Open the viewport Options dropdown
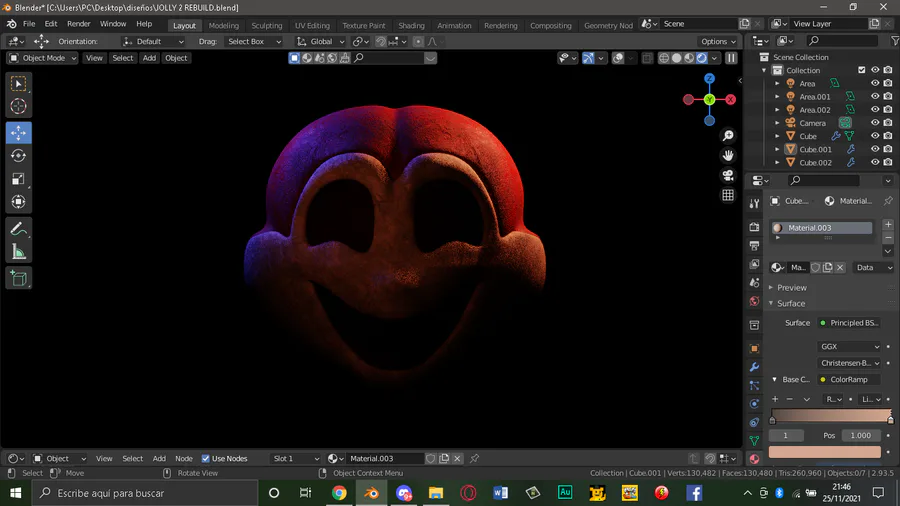 tap(718, 41)
